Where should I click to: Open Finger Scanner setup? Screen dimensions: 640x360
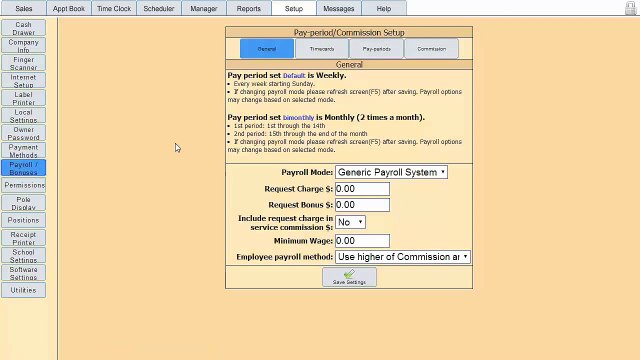click(23, 63)
